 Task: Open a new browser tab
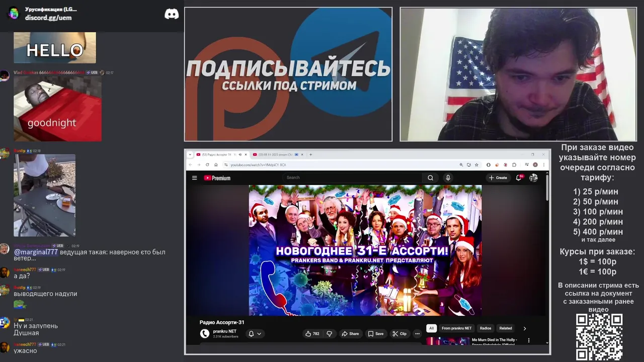(310, 154)
